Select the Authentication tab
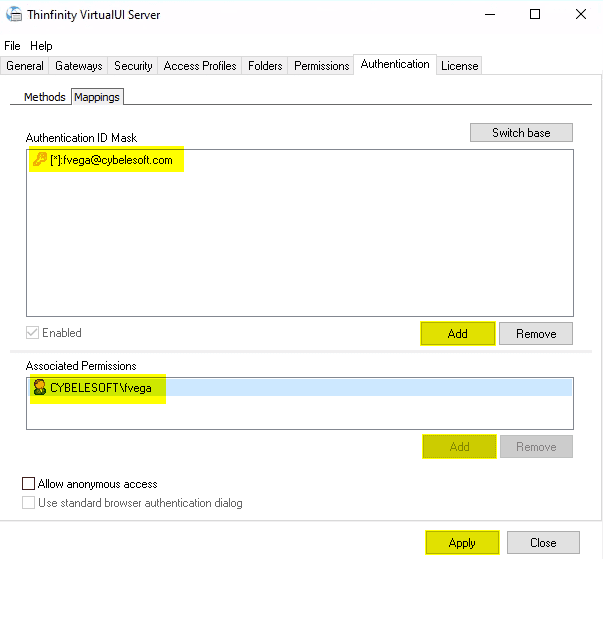603x626 pixels. coord(395,64)
